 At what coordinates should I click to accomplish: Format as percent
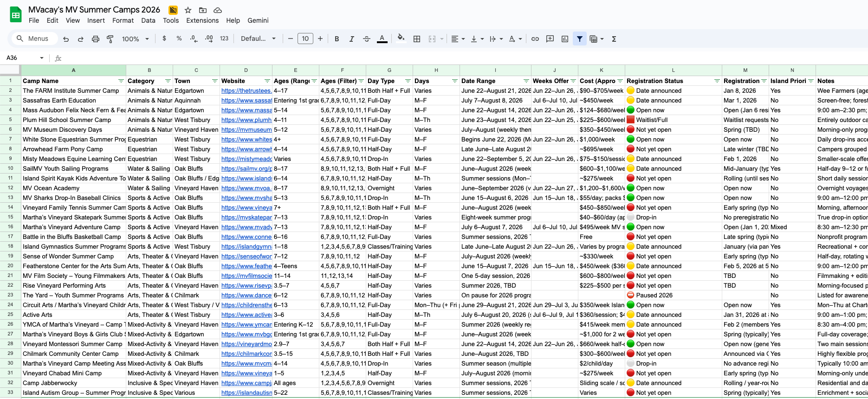[x=179, y=39]
